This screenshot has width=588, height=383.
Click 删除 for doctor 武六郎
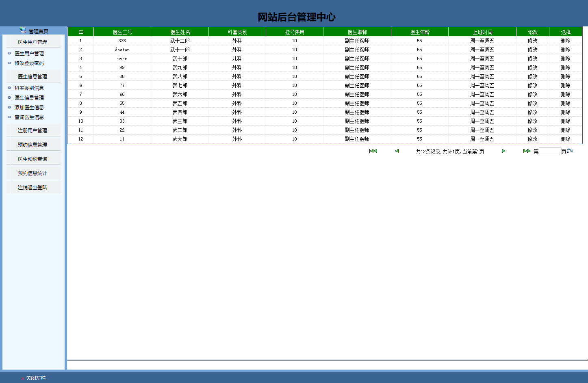tap(566, 94)
